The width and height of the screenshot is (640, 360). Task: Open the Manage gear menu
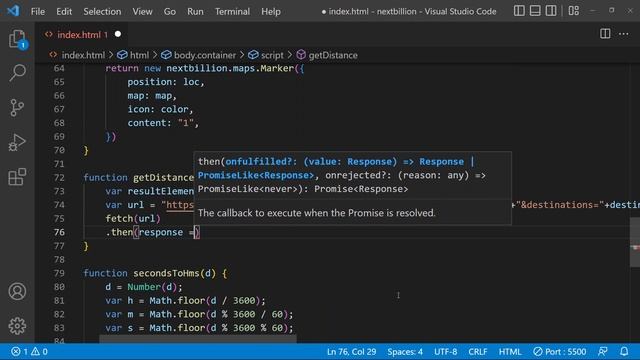(17, 326)
